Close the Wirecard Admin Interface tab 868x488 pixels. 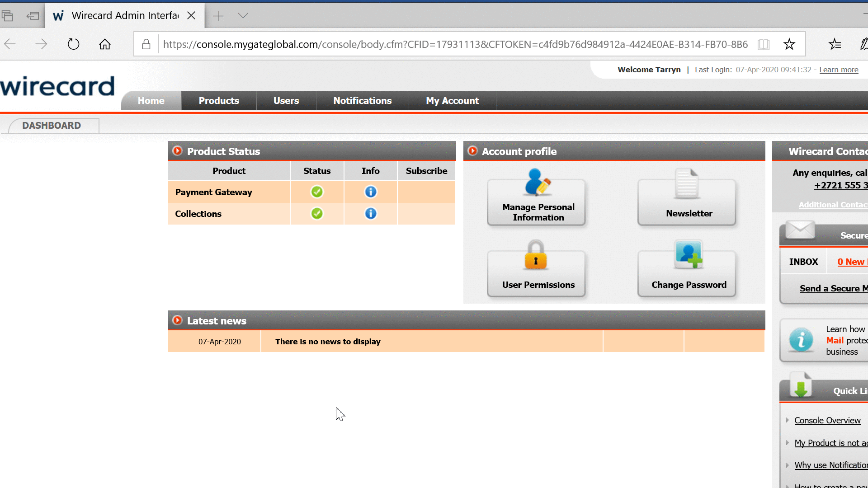point(191,15)
